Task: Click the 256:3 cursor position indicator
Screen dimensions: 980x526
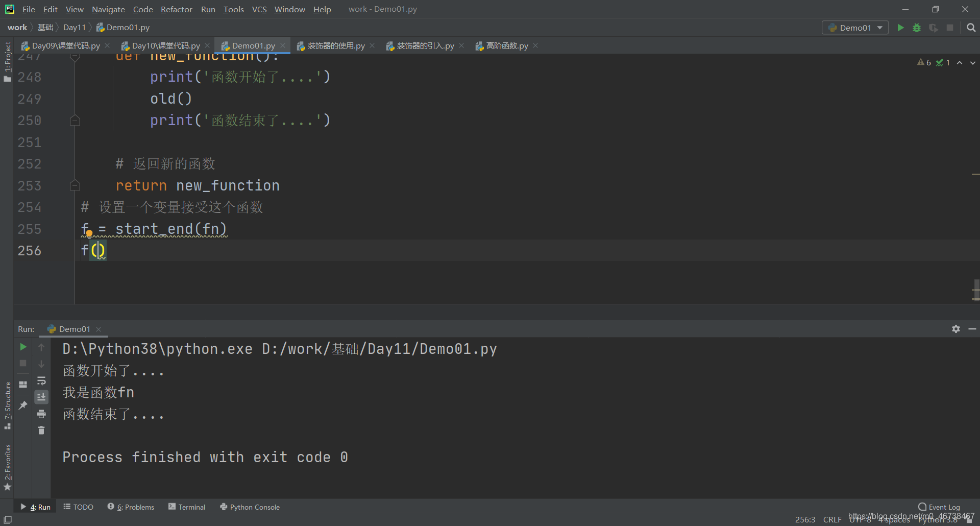Action: 805,519
